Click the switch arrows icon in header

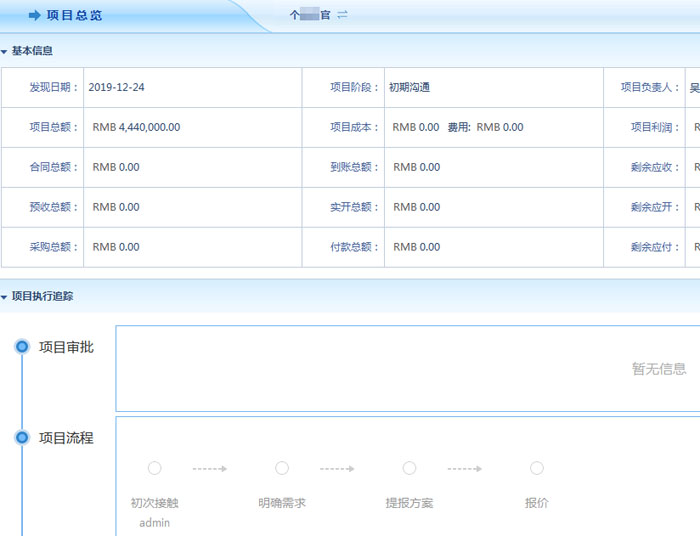[343, 14]
